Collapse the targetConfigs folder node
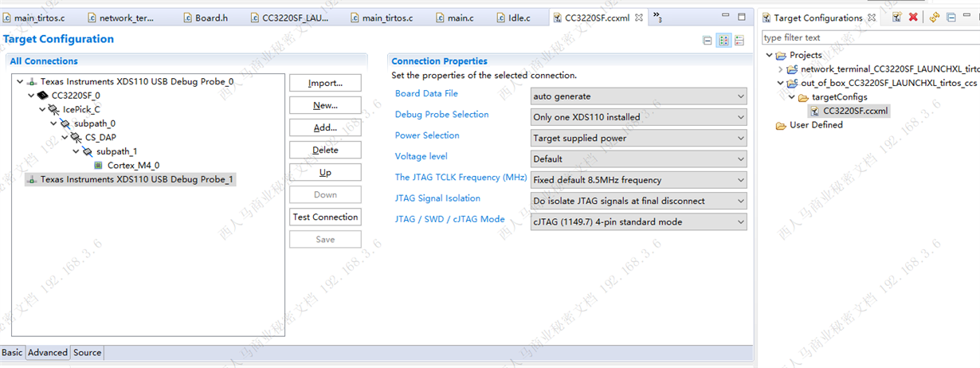Image resolution: width=980 pixels, height=368 pixels. (792, 97)
